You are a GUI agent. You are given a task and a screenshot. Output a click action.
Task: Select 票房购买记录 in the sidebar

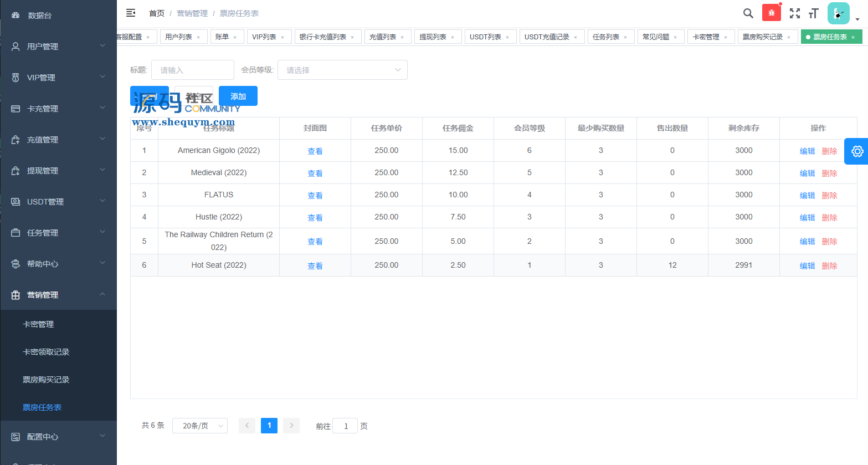(46, 380)
